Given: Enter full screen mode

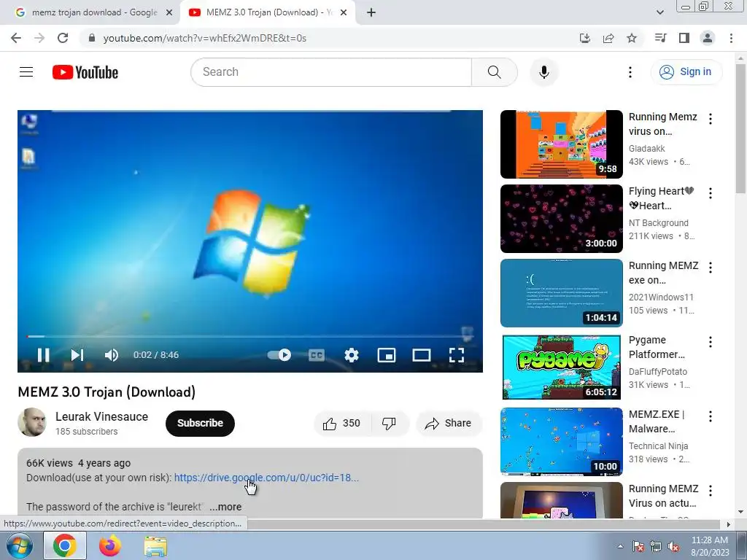Looking at the screenshot, I should tap(457, 355).
